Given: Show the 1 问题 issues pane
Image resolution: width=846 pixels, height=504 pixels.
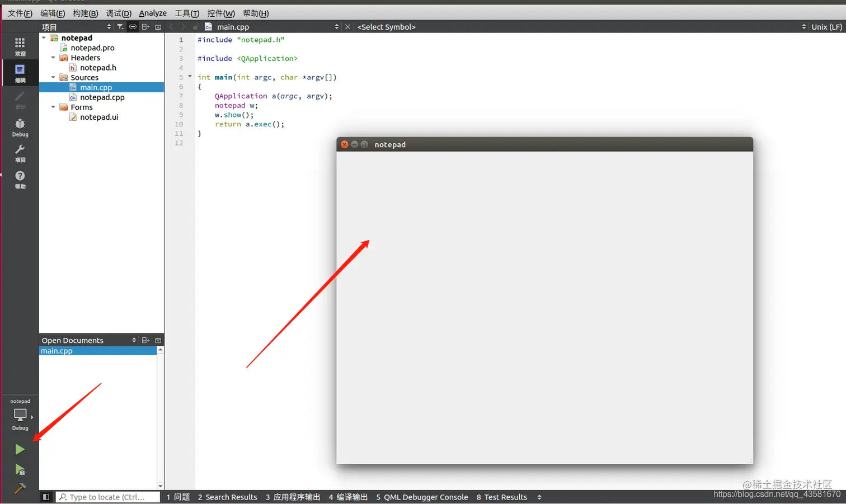Looking at the screenshot, I should (178, 497).
